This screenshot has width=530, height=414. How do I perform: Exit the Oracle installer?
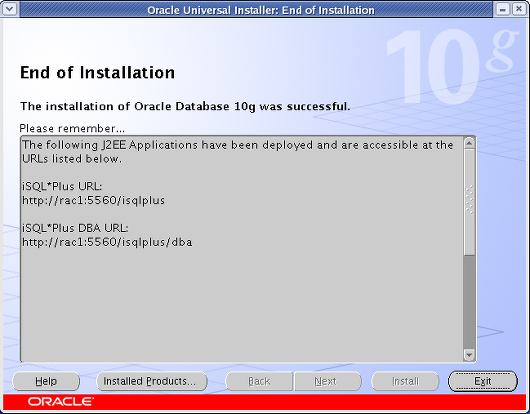click(x=483, y=381)
